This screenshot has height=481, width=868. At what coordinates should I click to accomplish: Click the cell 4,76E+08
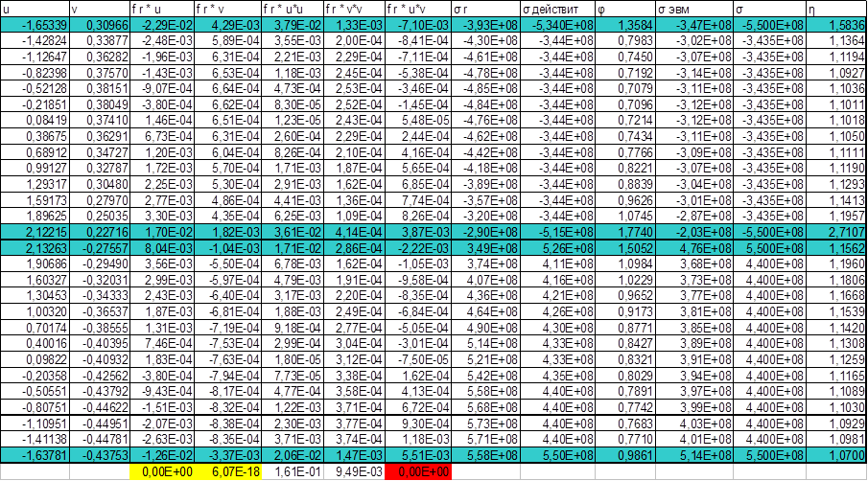point(694,248)
